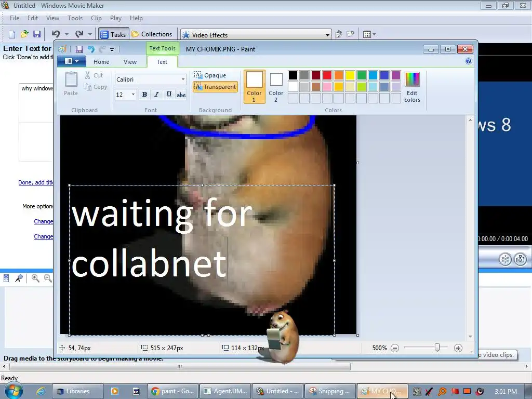Open the Tools menu in Movie Maker
The image size is (532, 399).
pos(75,18)
